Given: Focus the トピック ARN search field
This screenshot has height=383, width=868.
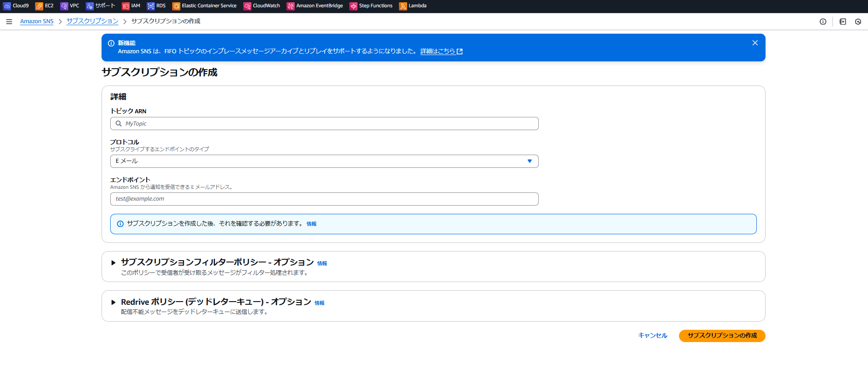Looking at the screenshot, I should [x=324, y=123].
